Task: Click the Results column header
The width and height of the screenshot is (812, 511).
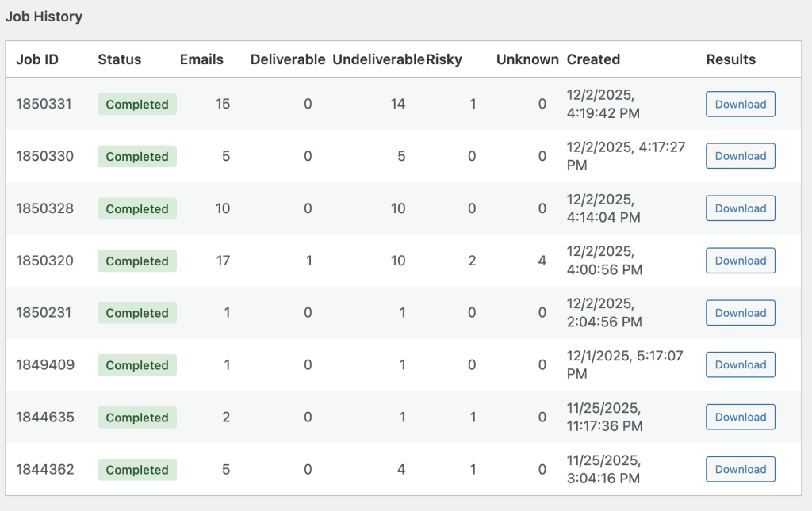Action: [730, 59]
